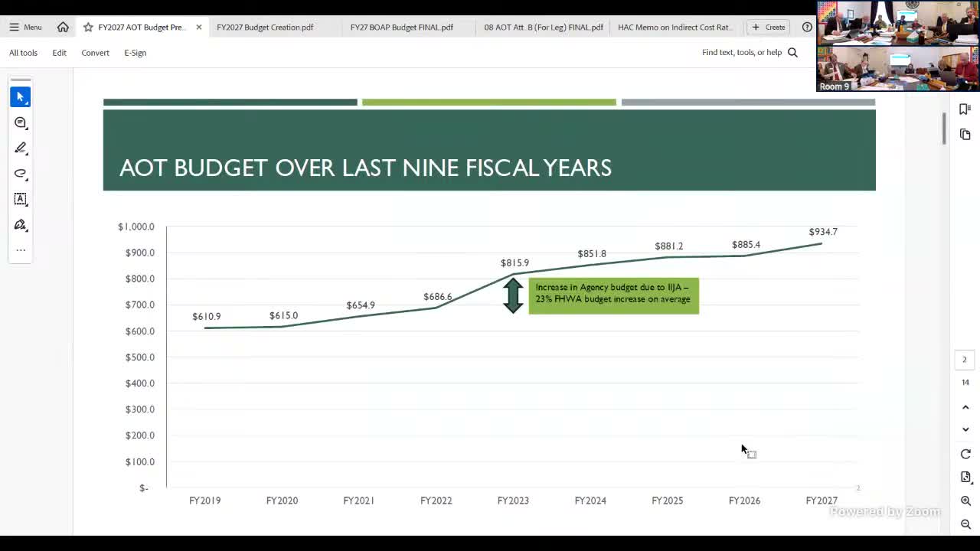
Task: Open the hamburger Menu in Acrobat
Action: point(25,27)
